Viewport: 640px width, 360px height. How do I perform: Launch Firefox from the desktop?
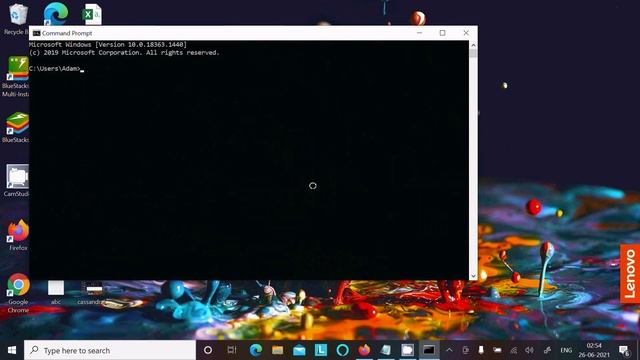18,235
